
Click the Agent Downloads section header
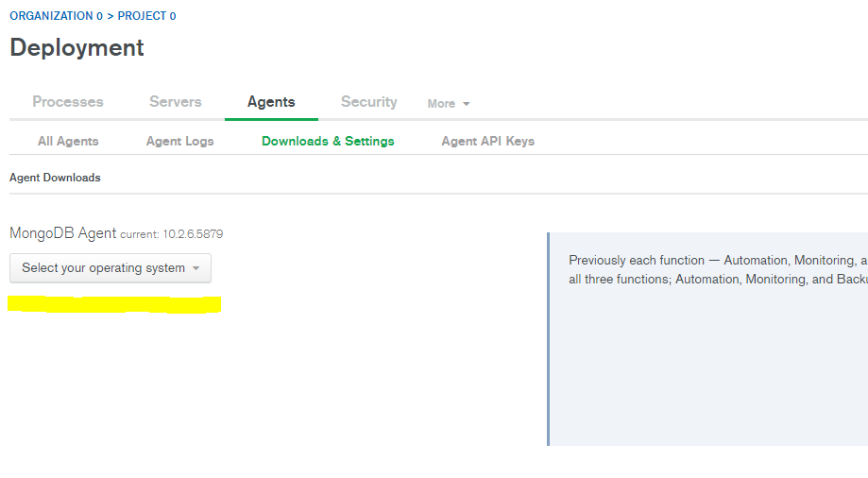55,178
